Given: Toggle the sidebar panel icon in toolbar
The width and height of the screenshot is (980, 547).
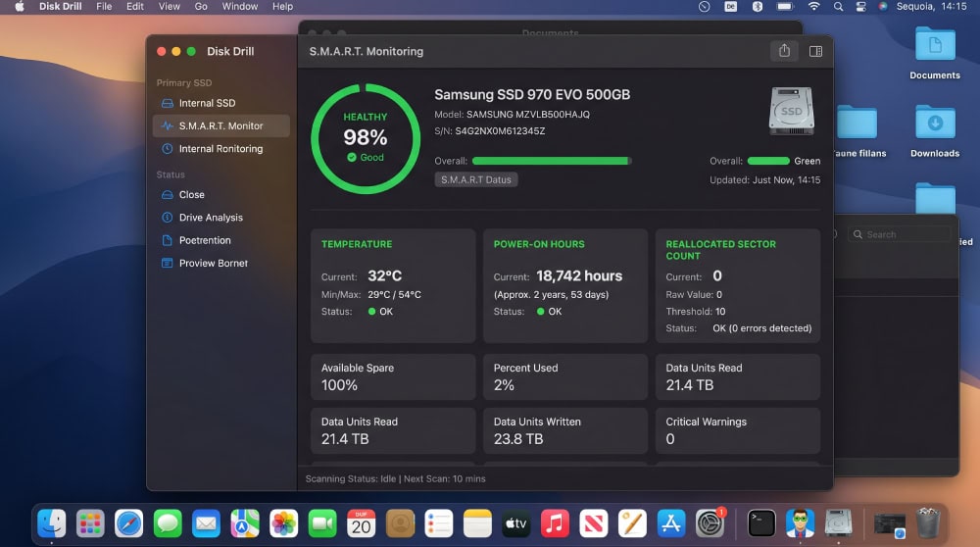Looking at the screenshot, I should (815, 51).
